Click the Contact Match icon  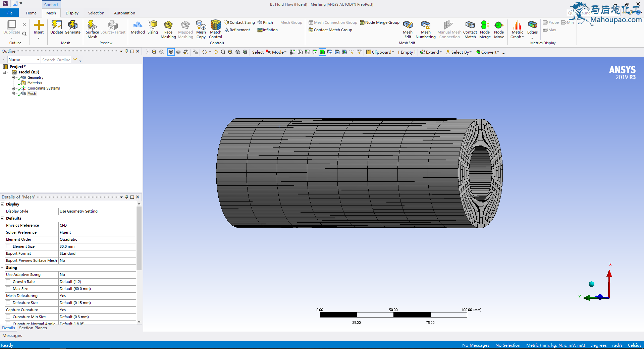(x=470, y=29)
